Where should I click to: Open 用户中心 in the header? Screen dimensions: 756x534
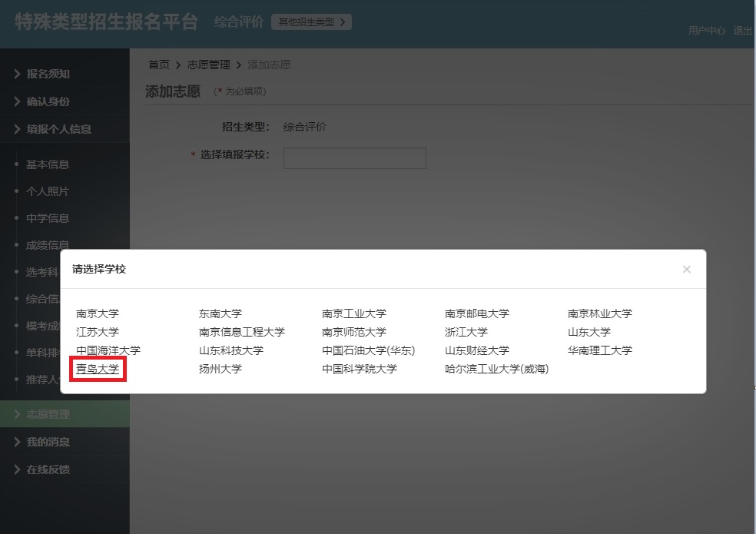[707, 31]
